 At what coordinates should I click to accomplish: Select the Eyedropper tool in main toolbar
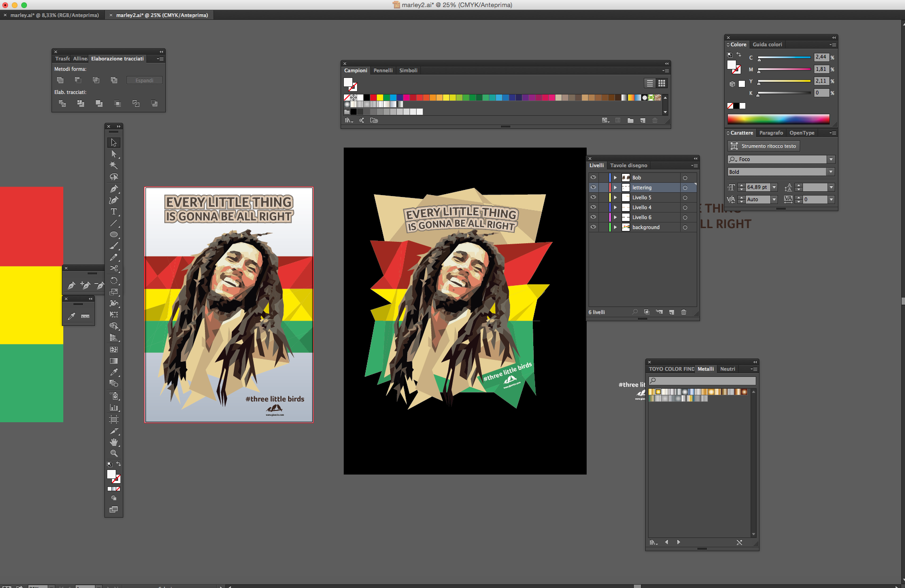click(114, 372)
